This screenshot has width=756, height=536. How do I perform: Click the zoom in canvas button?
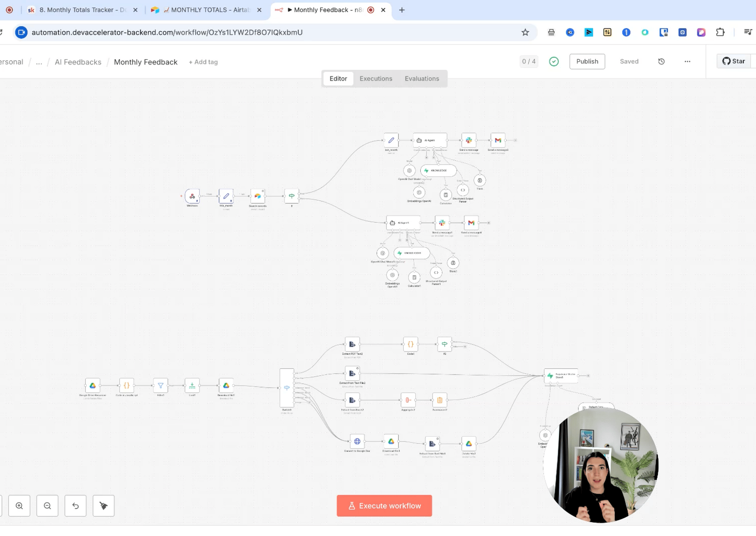(x=19, y=506)
